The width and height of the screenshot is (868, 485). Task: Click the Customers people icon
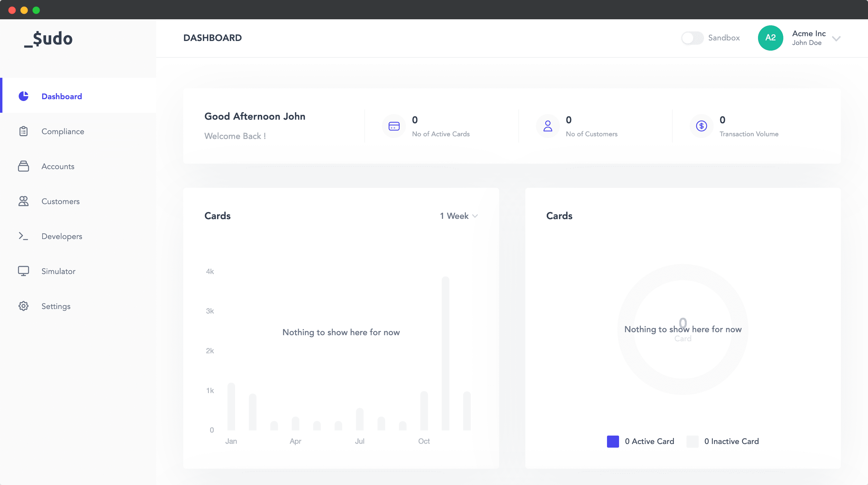tap(23, 201)
